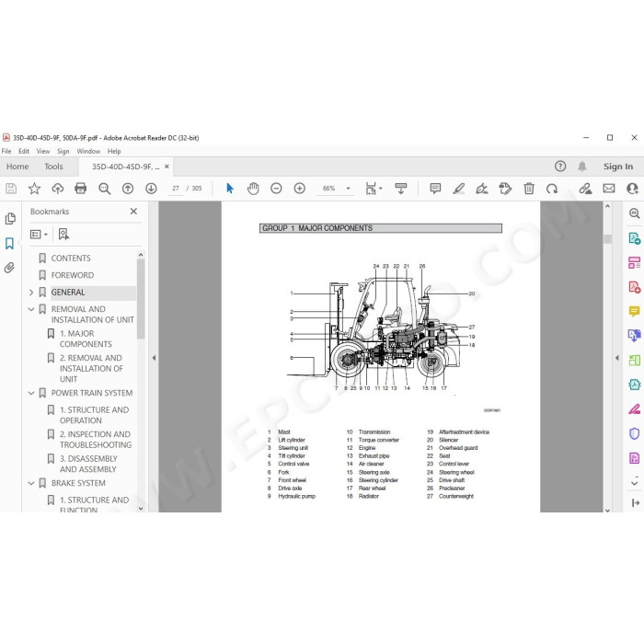Collapse the left navigation pane
Viewport: 644px width, 644px height.
click(154, 358)
